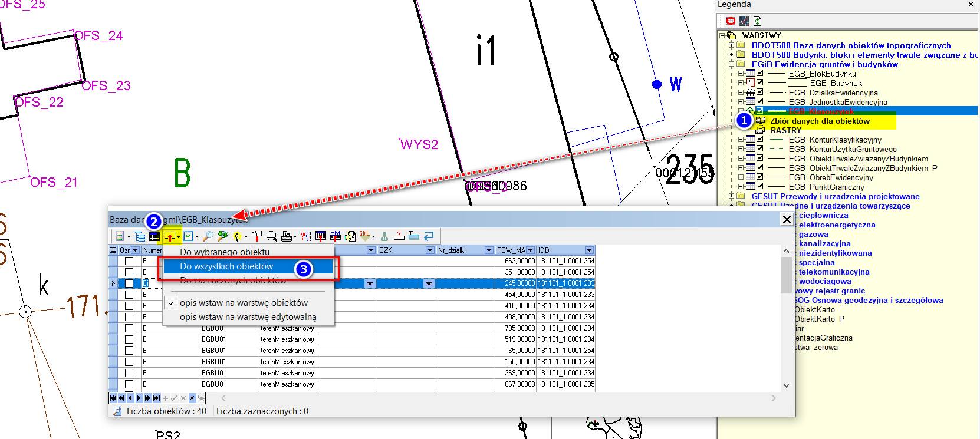Click the red circle icon in Legenda toolbar
Image resolution: width=980 pixels, height=439 pixels.
[731, 21]
